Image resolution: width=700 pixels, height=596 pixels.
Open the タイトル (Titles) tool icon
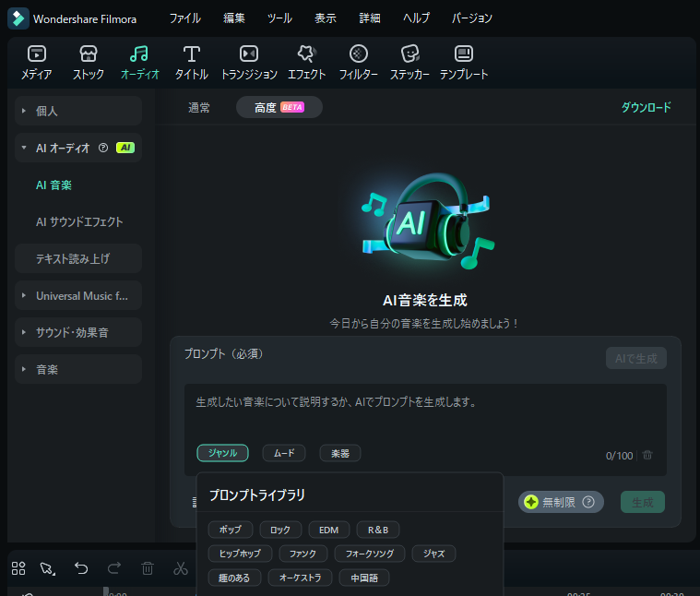pos(191,54)
